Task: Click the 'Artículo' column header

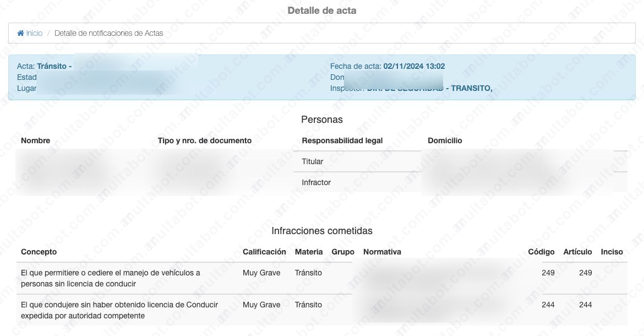Action: point(577,252)
